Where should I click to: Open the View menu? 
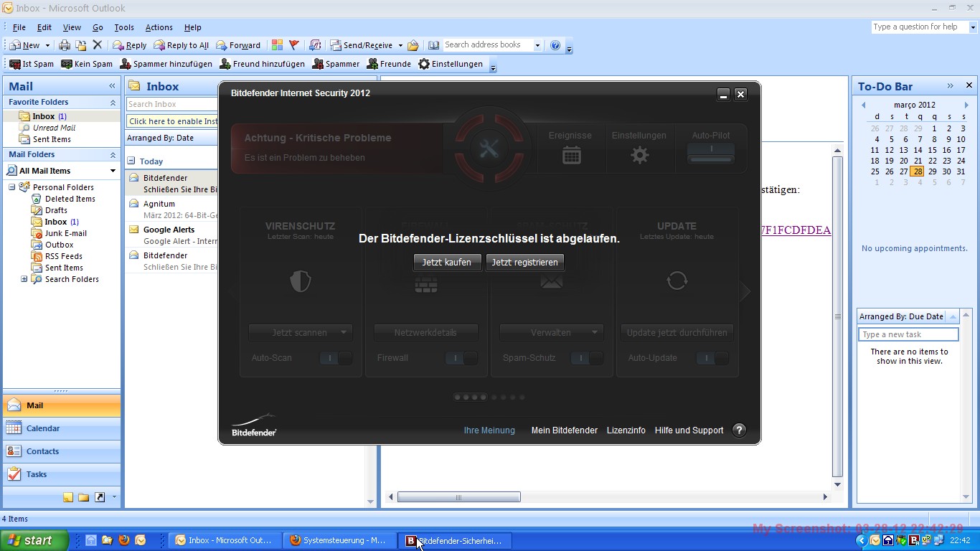72,27
